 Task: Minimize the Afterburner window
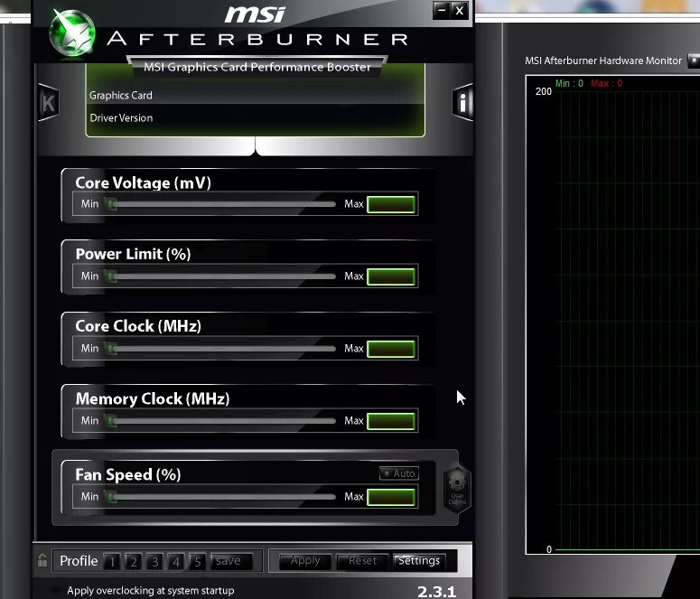point(441,10)
